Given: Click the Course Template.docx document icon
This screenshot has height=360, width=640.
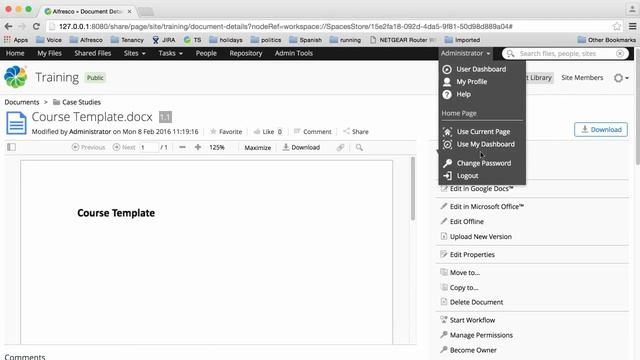Looking at the screenshot, I should 16,123.
